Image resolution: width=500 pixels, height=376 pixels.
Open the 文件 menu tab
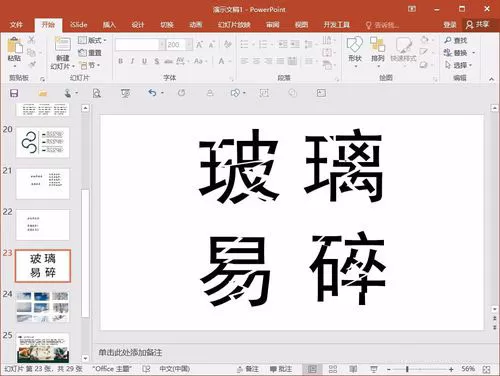(x=16, y=25)
